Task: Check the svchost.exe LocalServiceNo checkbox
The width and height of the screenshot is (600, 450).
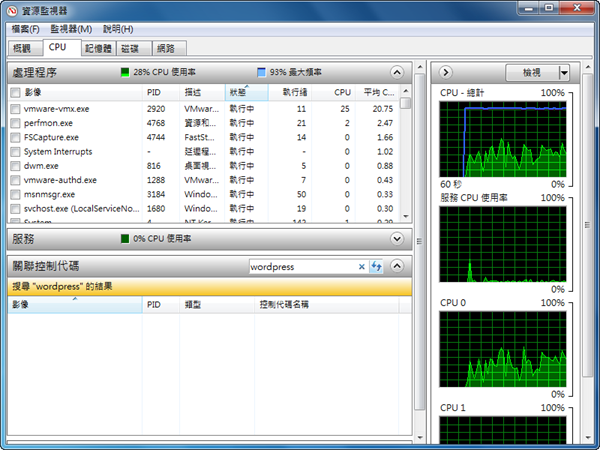Action: pos(15,209)
